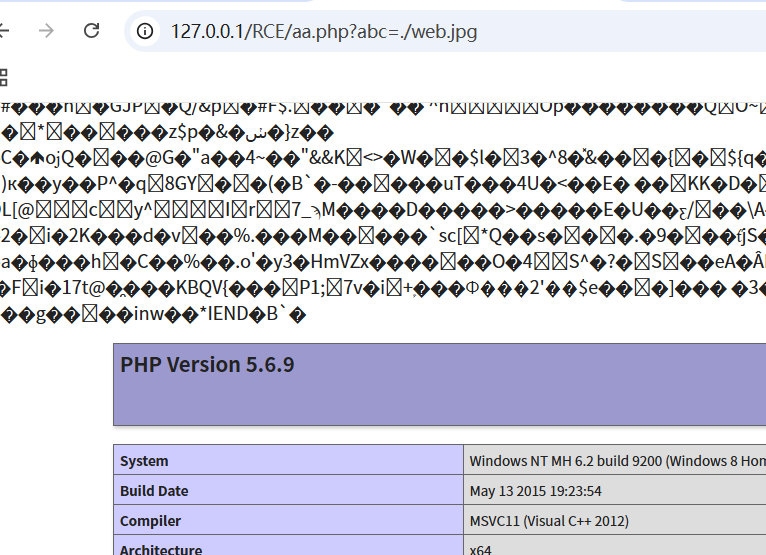The image size is (766, 555).
Task: Click the browser back arrow
Action: point(4,31)
